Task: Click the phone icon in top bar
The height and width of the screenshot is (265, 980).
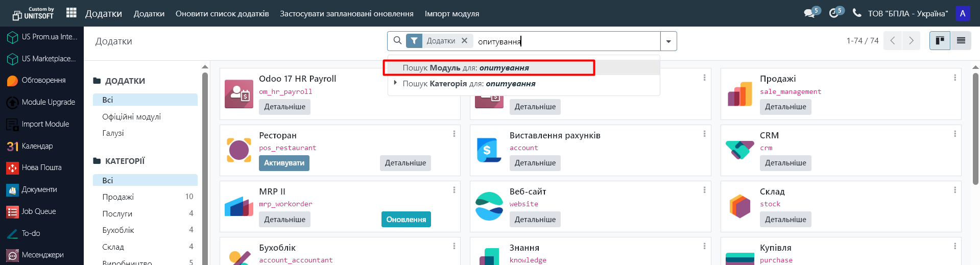Action: pos(857,13)
